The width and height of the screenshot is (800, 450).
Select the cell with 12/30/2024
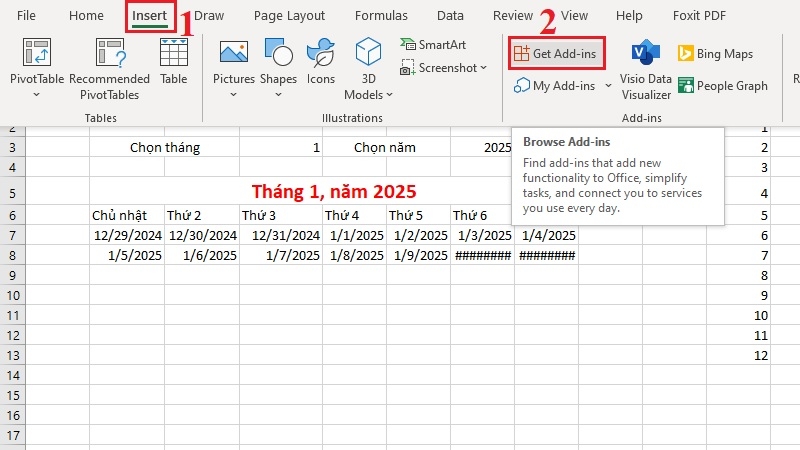click(x=202, y=235)
